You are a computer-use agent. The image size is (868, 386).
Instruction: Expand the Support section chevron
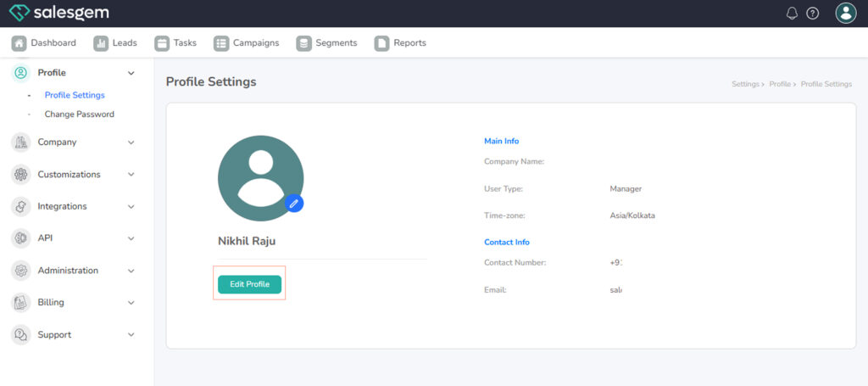tap(131, 335)
